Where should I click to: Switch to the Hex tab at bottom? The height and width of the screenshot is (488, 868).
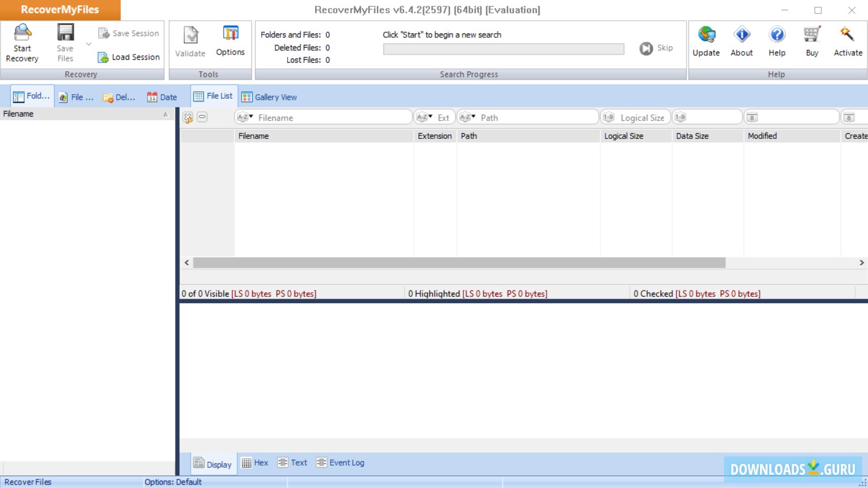[254, 462]
